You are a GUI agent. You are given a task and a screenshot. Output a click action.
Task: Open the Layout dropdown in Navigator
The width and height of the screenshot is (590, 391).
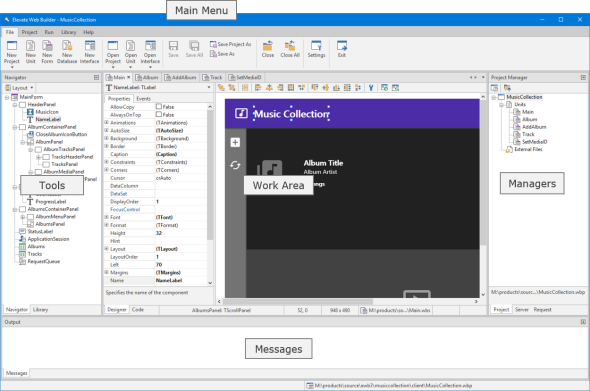[19, 88]
